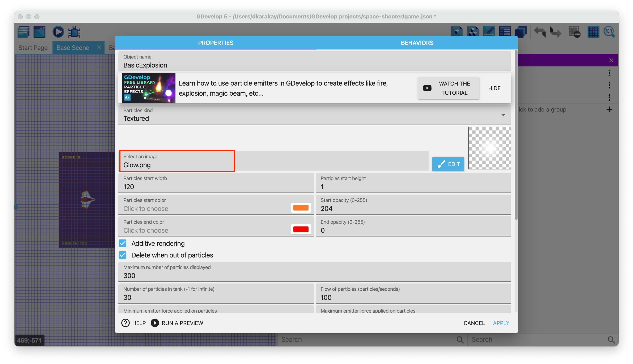Open the Start Page tab
The image size is (633, 364).
(x=33, y=48)
